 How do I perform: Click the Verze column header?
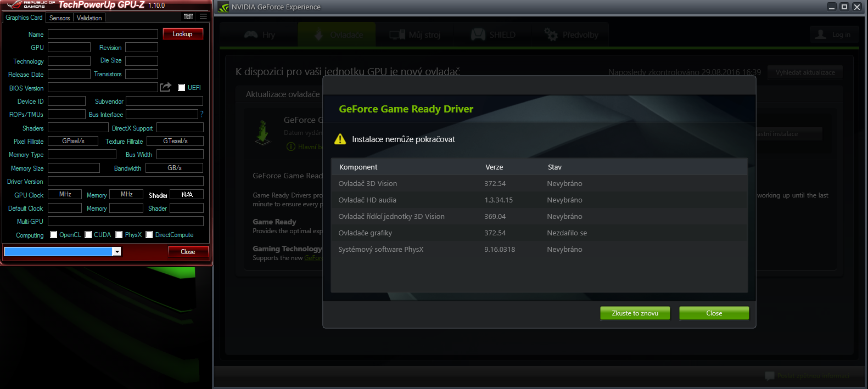click(x=494, y=167)
